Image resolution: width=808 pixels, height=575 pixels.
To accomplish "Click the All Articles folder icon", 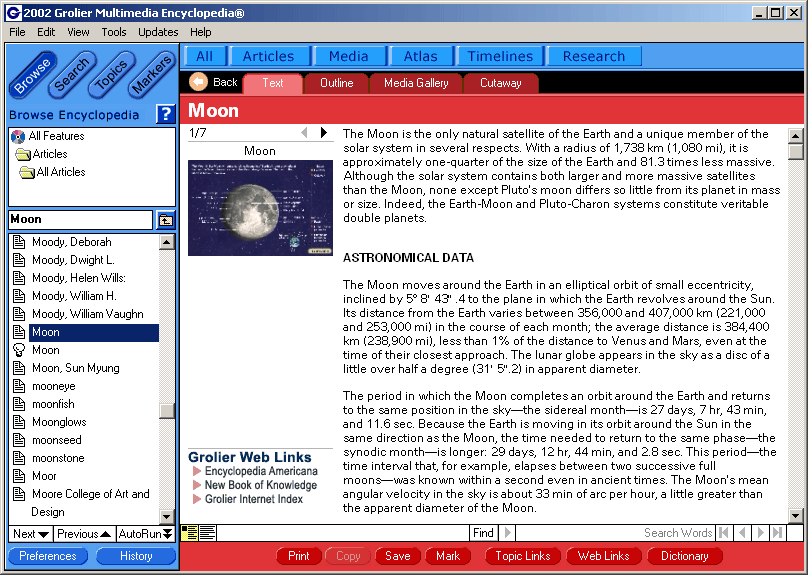I will tap(27, 172).
